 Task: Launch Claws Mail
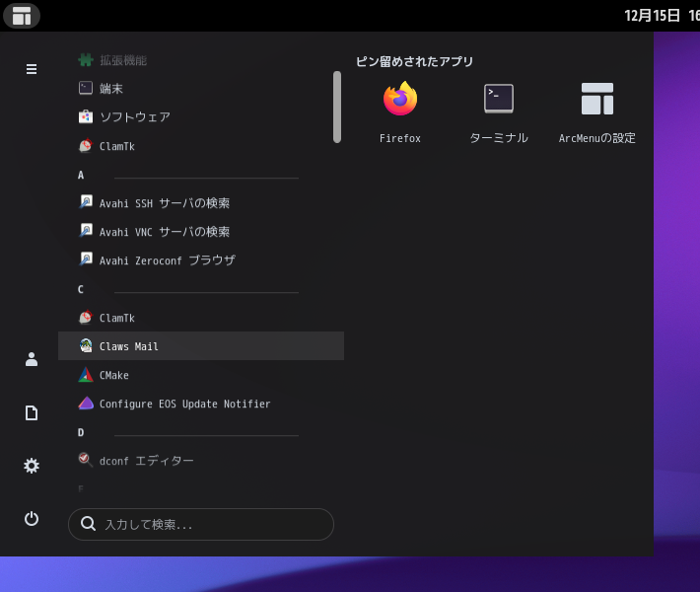tap(201, 345)
